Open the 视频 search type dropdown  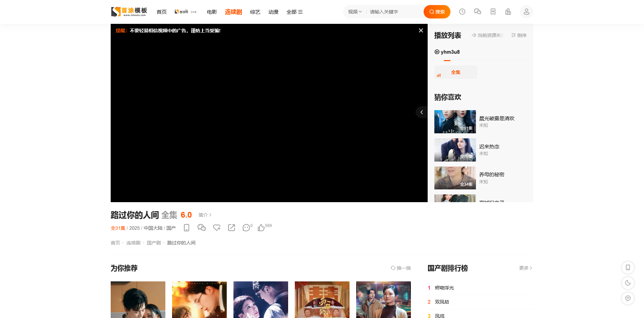(x=355, y=12)
